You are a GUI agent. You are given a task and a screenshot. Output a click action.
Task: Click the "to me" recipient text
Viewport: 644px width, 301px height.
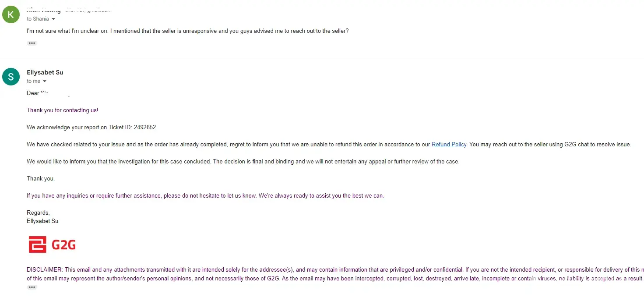tap(33, 81)
